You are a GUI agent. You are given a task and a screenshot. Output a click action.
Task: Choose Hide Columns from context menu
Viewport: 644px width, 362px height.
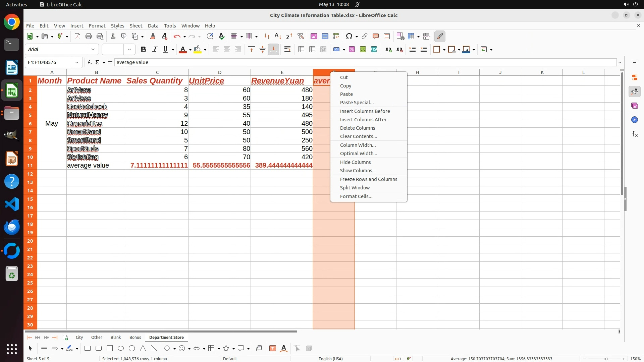click(355, 162)
